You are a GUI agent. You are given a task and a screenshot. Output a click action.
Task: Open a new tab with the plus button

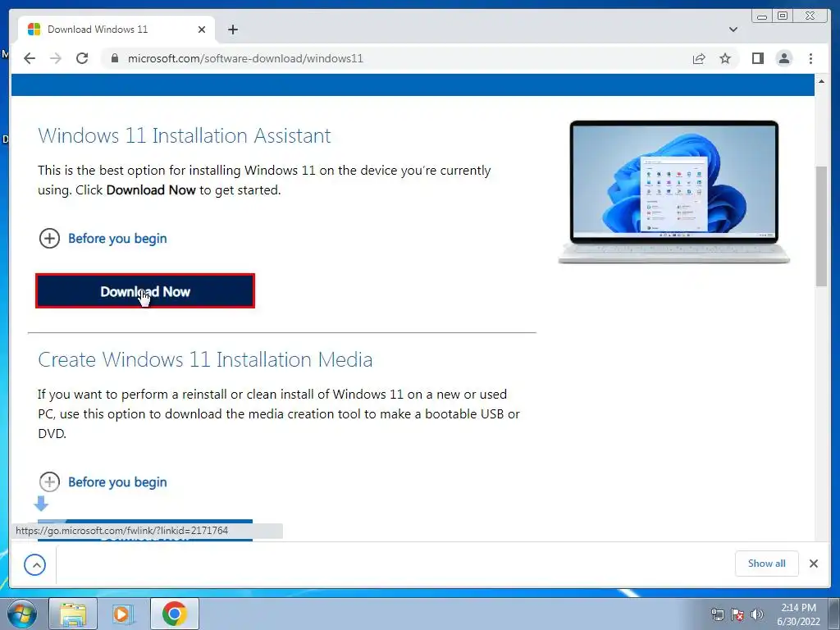pyautogui.click(x=232, y=30)
